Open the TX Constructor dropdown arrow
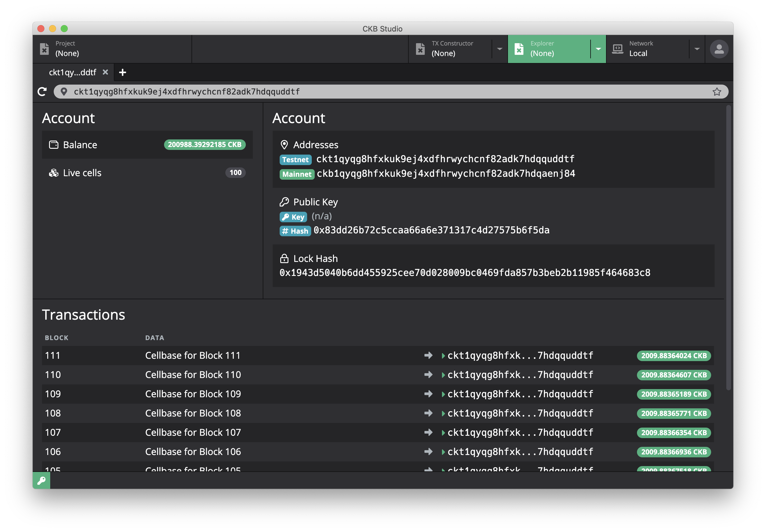Image resolution: width=766 pixels, height=532 pixels. (499, 49)
